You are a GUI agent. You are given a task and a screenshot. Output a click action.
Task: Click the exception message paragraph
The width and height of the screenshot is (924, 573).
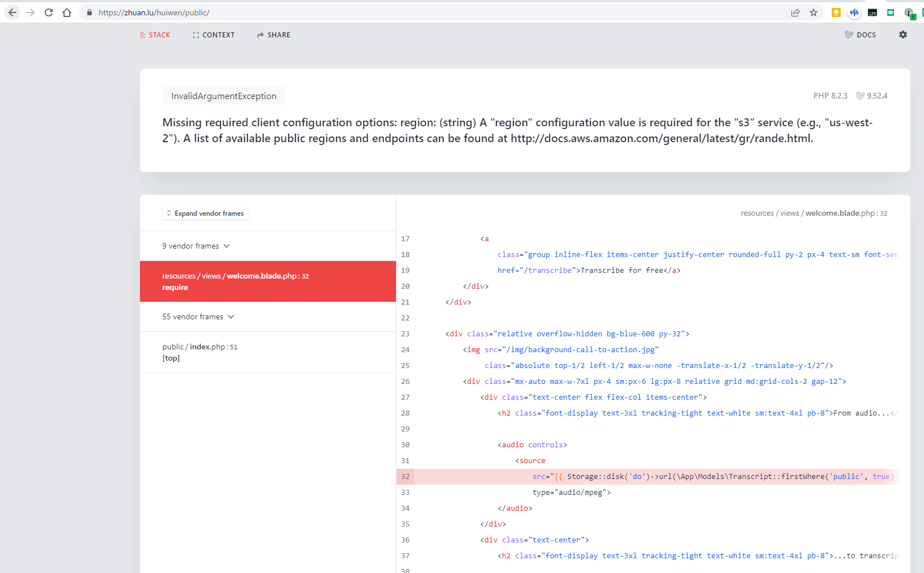pyautogui.click(x=517, y=130)
